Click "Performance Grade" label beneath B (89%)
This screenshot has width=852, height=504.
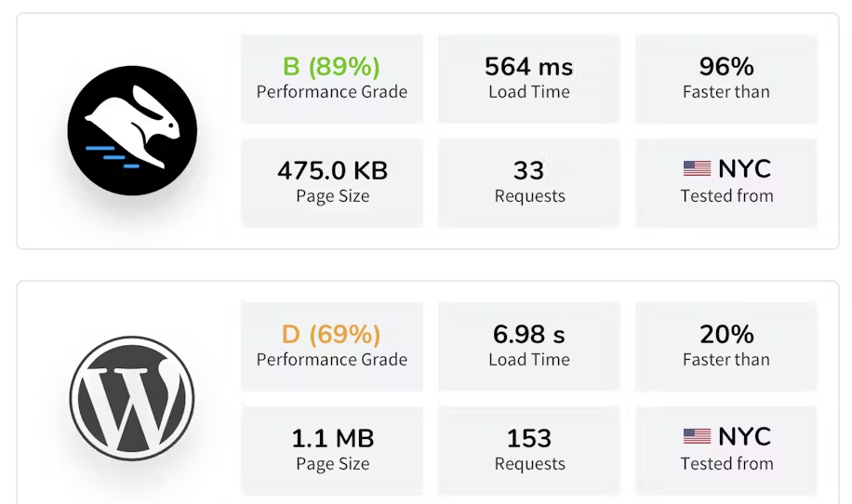click(x=331, y=92)
